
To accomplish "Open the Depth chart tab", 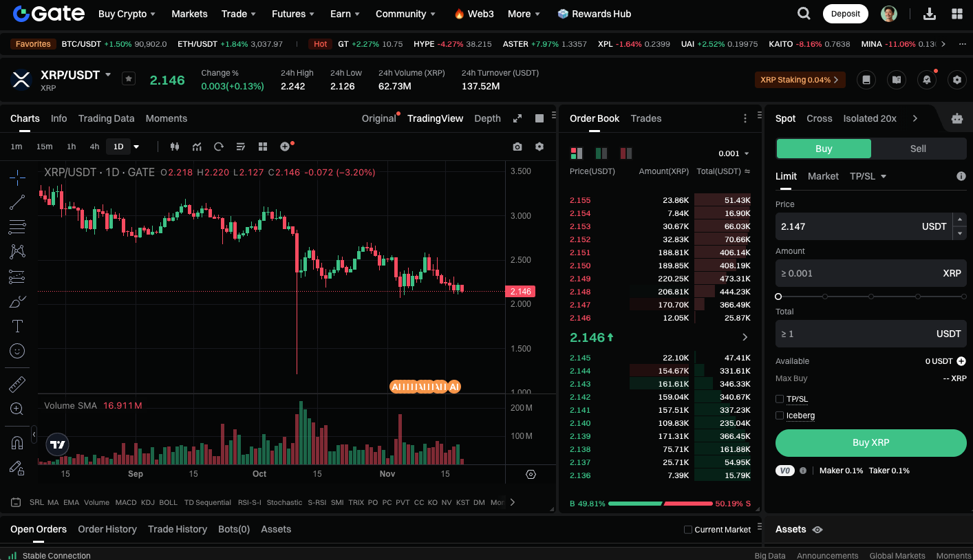I will [487, 118].
